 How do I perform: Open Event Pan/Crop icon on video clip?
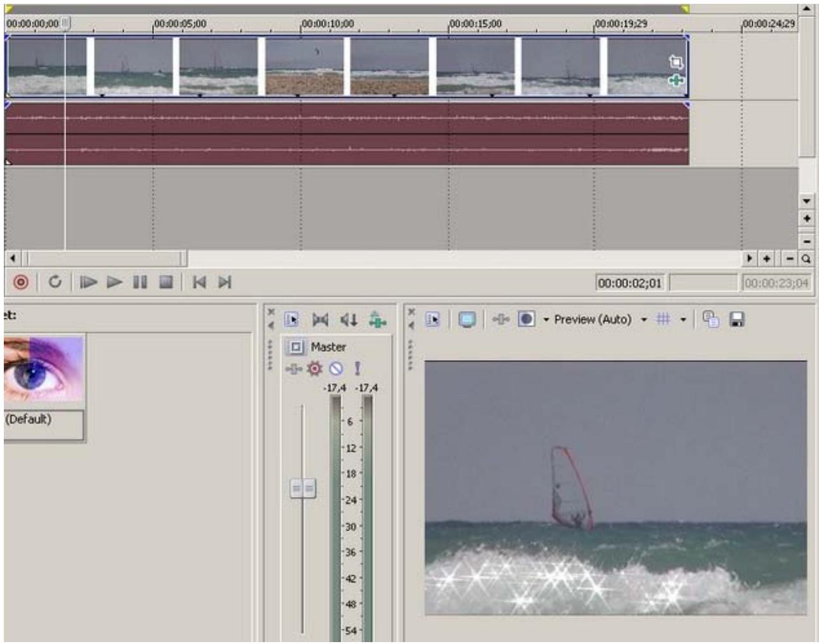[x=676, y=62]
